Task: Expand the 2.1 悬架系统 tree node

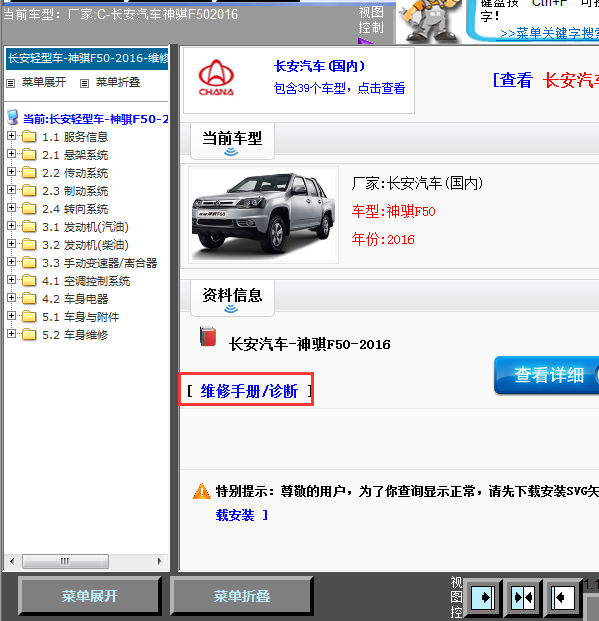Action: pyautogui.click(x=11, y=154)
